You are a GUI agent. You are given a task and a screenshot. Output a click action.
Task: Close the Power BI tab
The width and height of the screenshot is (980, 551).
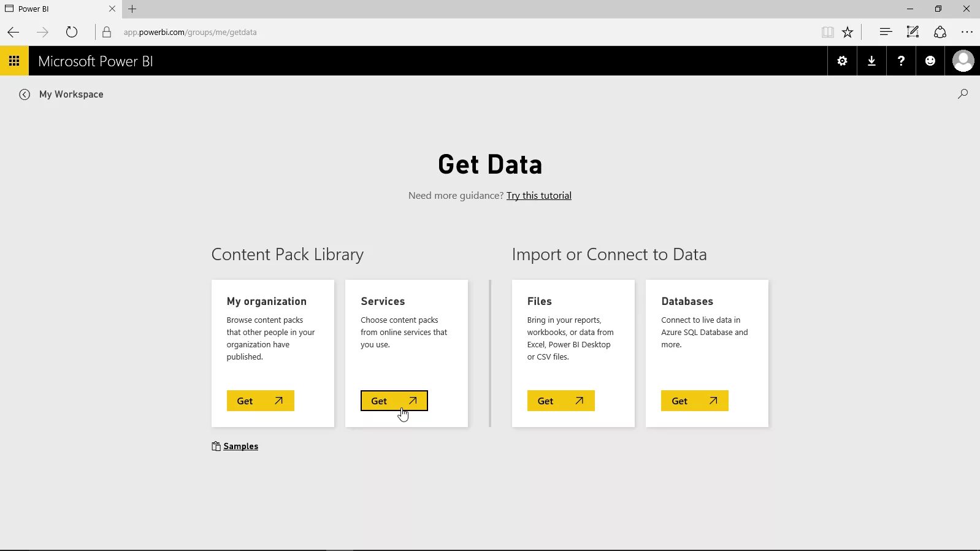pyautogui.click(x=112, y=9)
